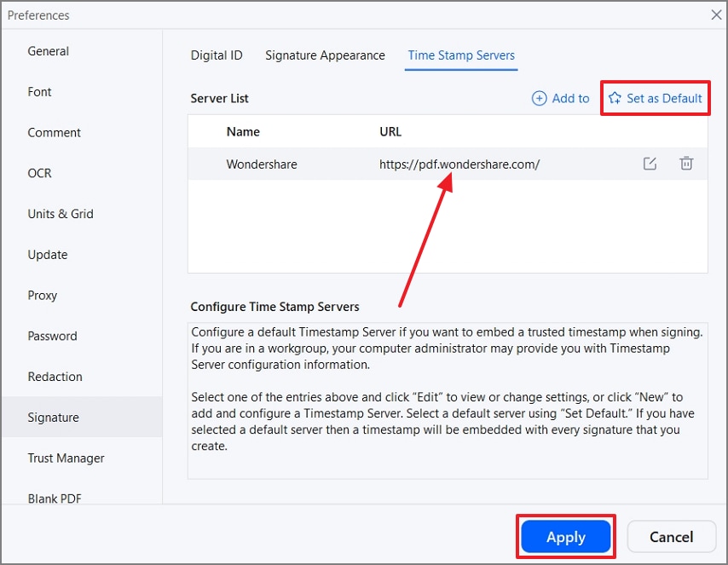Show Proxy preferences
Image resolution: width=728 pixels, height=565 pixels.
coord(43,296)
